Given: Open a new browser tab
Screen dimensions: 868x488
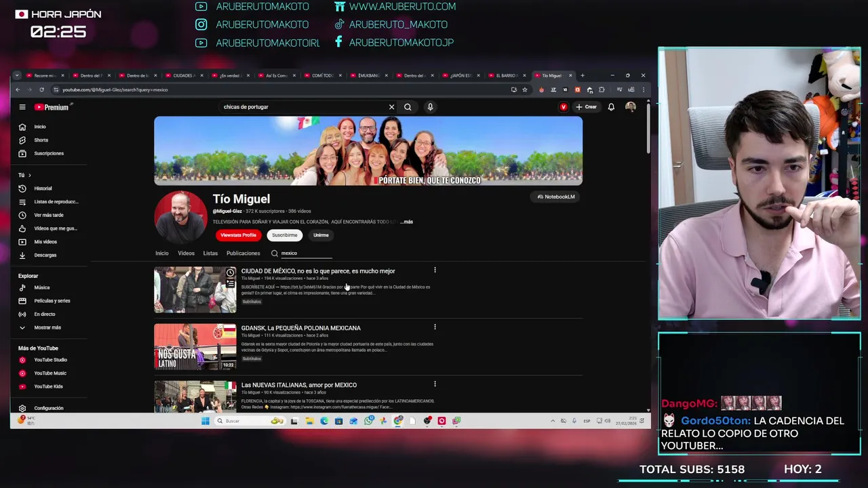Looking at the screenshot, I should (x=582, y=75).
